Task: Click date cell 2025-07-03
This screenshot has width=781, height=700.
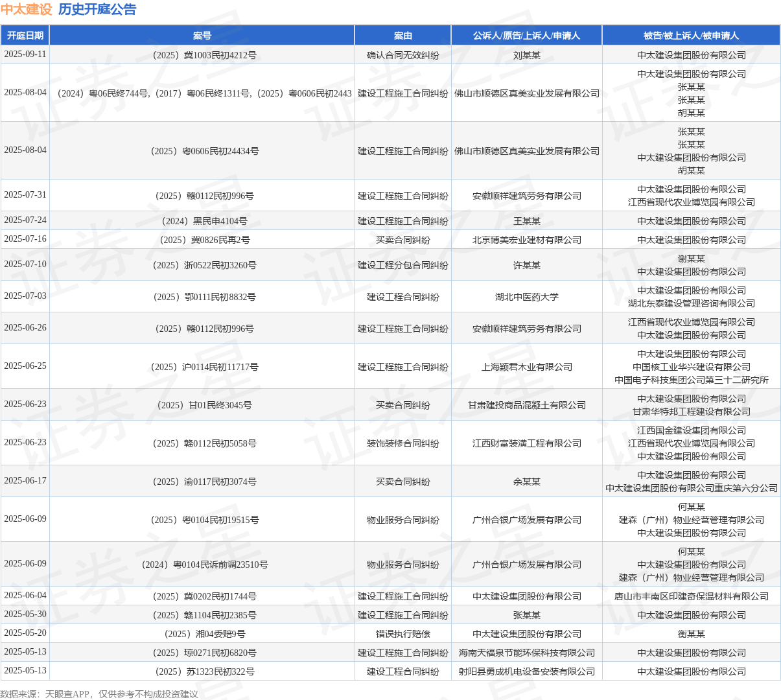Action: coord(25,296)
